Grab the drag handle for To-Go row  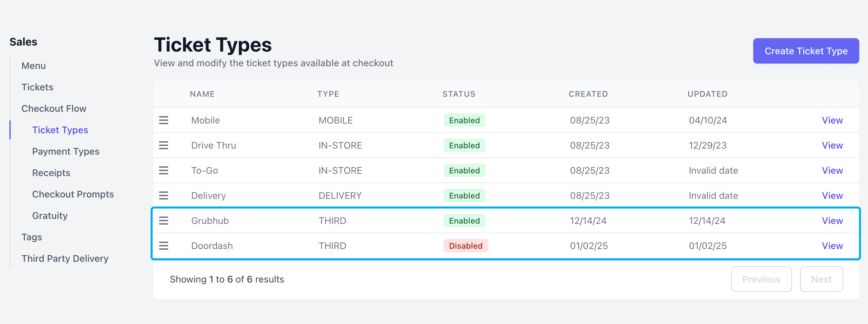pos(163,171)
